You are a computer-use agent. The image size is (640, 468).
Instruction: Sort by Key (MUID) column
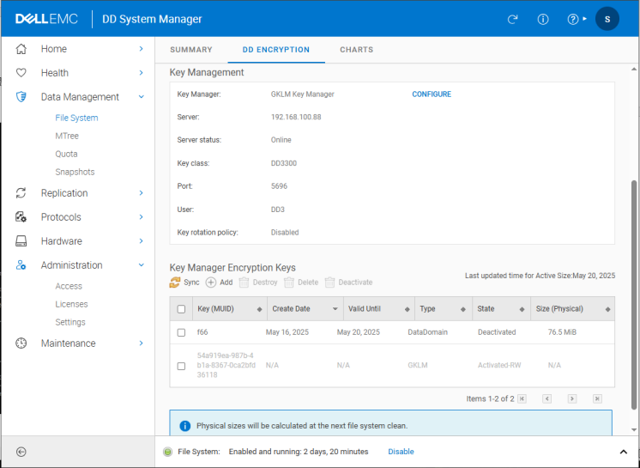click(x=229, y=309)
